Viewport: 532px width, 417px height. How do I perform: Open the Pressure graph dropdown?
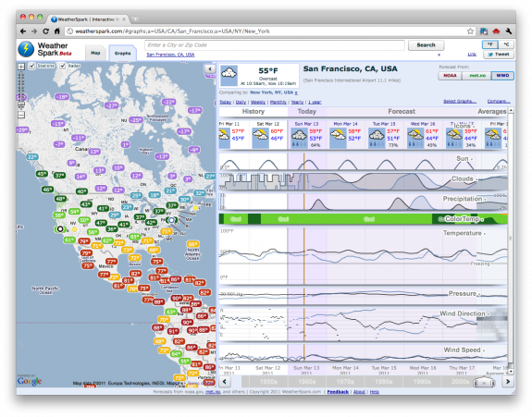[479, 295]
